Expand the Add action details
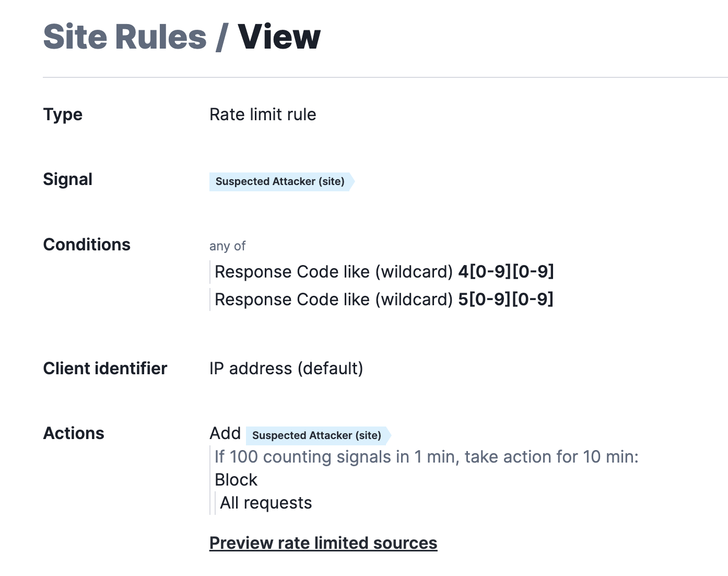The height and width of the screenshot is (576, 728). tap(225, 433)
